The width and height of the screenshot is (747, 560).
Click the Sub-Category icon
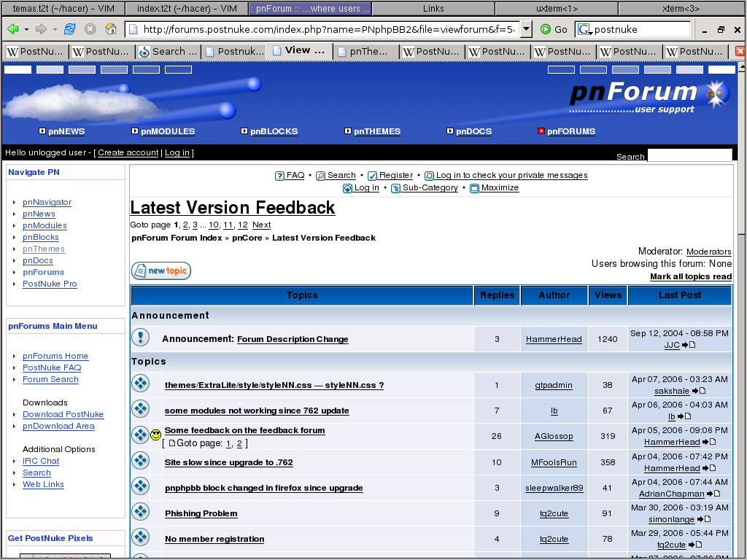395,188
